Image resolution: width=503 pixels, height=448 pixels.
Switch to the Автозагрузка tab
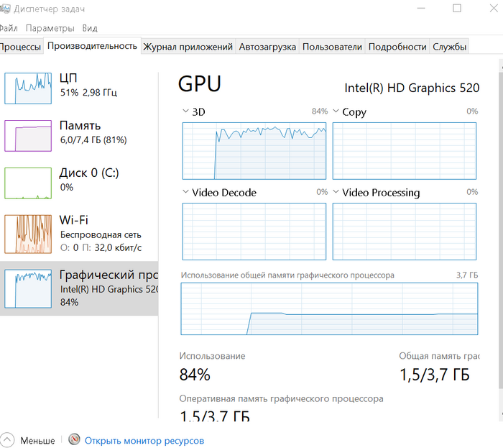point(267,47)
